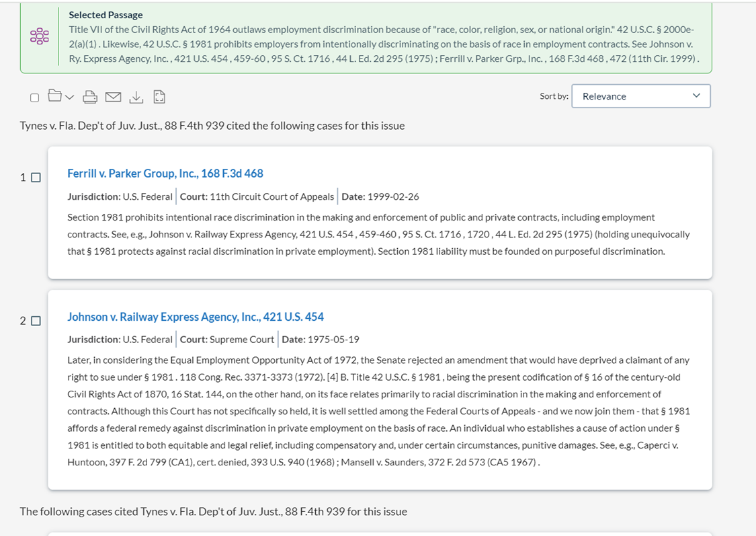Open the Sort by Relevance dropdown

pyautogui.click(x=641, y=96)
